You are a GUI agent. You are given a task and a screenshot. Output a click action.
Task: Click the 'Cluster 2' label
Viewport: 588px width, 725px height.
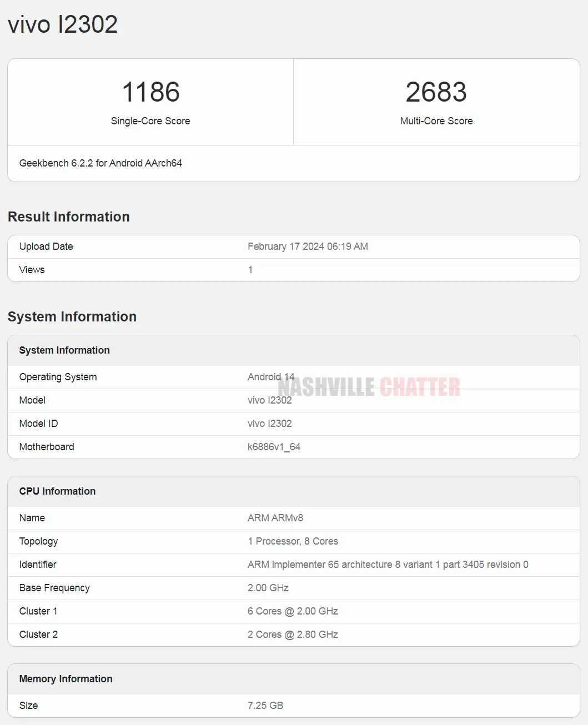(38, 635)
